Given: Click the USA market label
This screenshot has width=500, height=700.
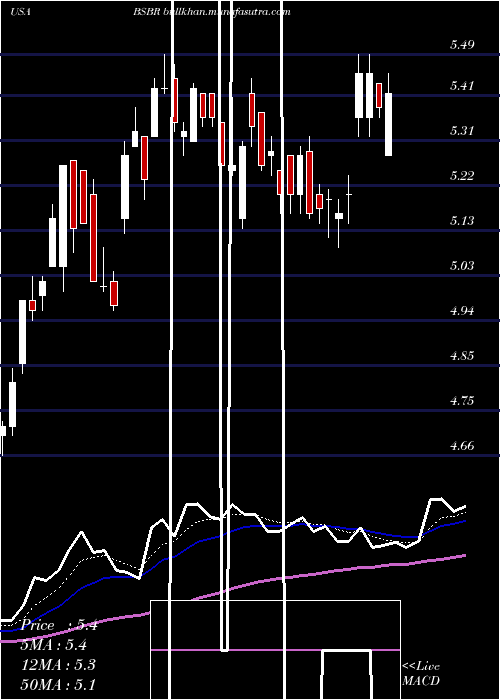Looking at the screenshot, I should (20, 12).
